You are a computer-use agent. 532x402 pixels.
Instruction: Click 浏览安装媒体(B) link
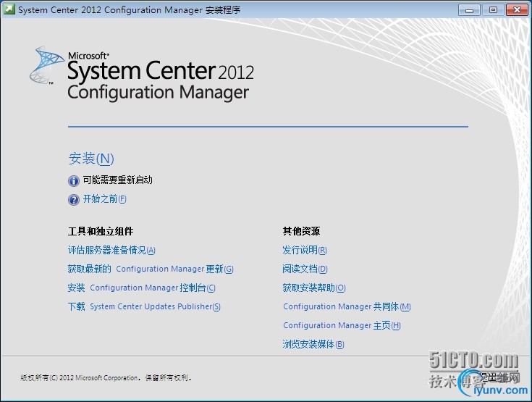(x=313, y=344)
